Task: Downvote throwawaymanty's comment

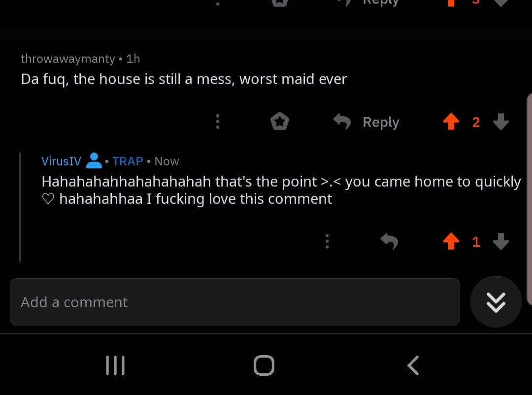Action: pyautogui.click(x=501, y=122)
